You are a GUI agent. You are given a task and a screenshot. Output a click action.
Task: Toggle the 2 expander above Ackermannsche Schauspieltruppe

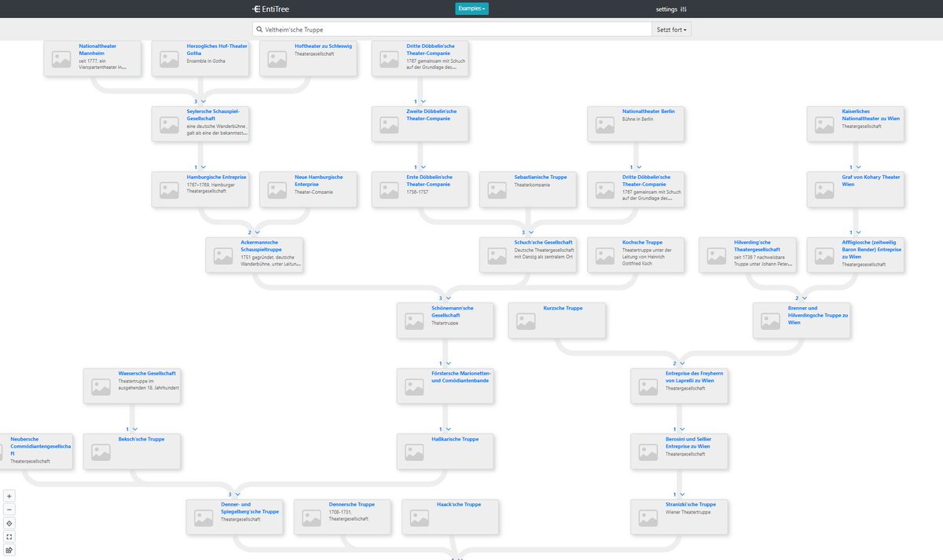point(254,232)
